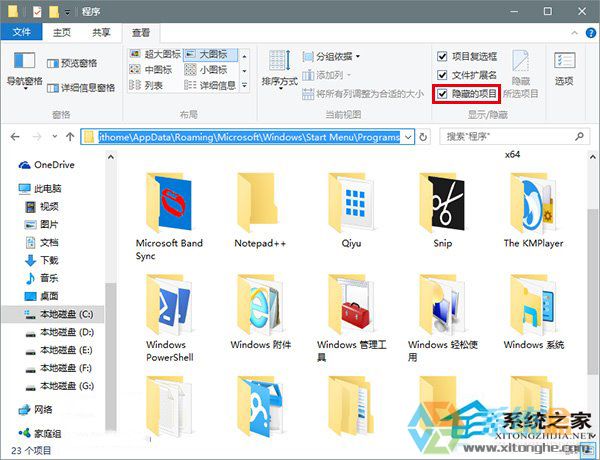
Task: Open 家庭组 in the navigation pane
Action: 40,434
